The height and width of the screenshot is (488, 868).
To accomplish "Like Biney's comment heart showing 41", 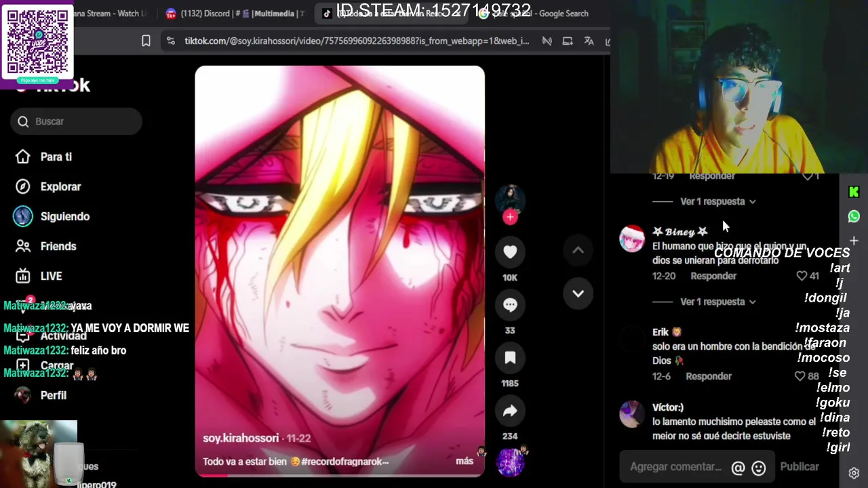I will point(802,276).
